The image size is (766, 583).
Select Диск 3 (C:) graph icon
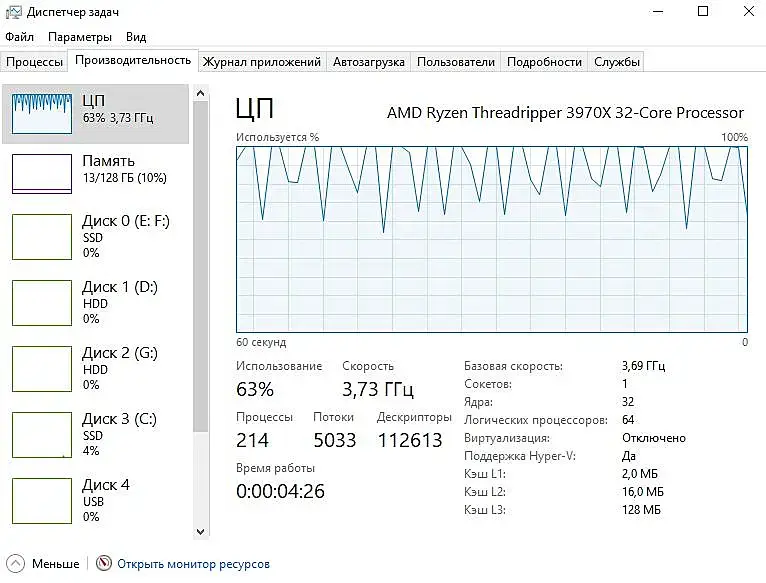(42, 435)
